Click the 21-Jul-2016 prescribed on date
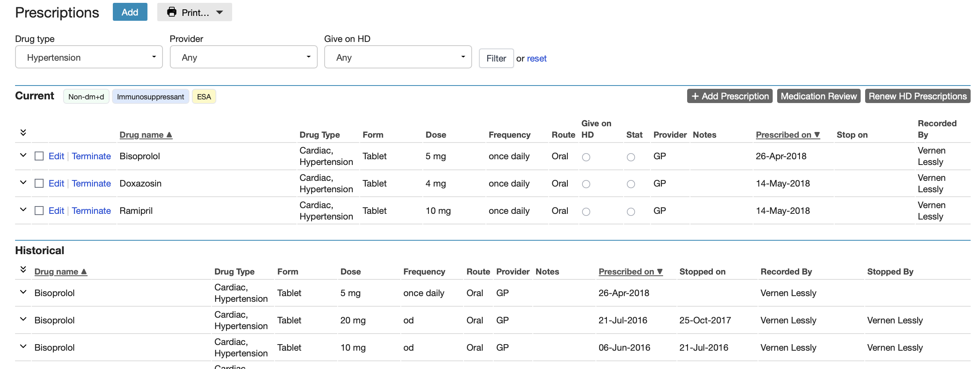 (623, 320)
